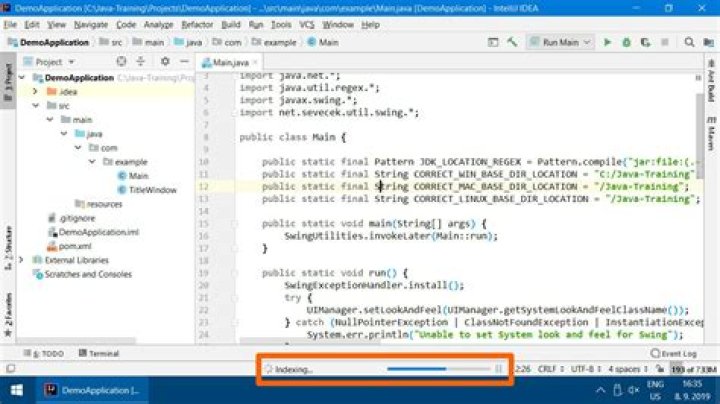
Task: Open the Event Log button
Action: click(674, 354)
